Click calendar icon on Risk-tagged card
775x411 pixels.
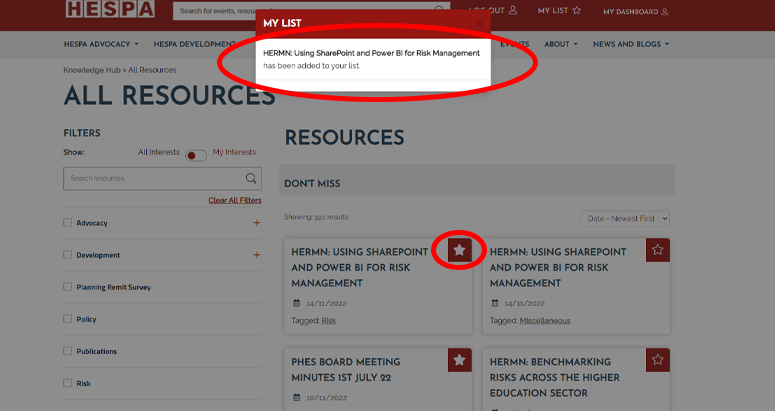click(297, 303)
